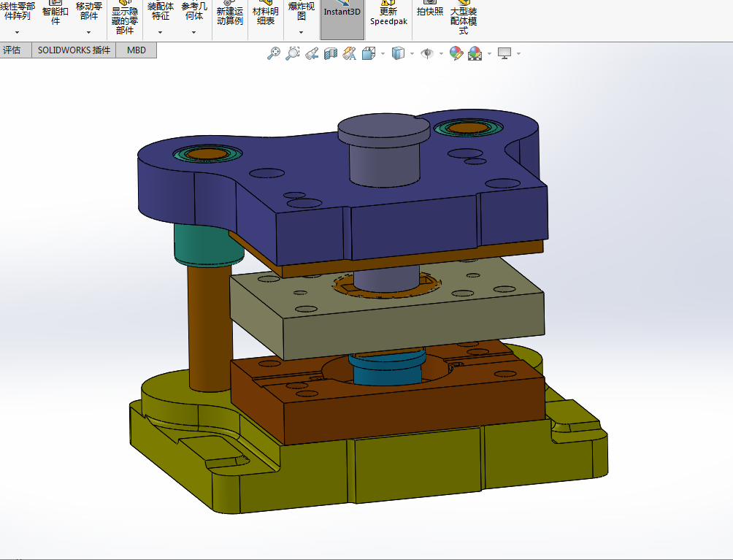This screenshot has height=560, width=733.
Task: Toggle the Section View icon
Action: (x=331, y=53)
